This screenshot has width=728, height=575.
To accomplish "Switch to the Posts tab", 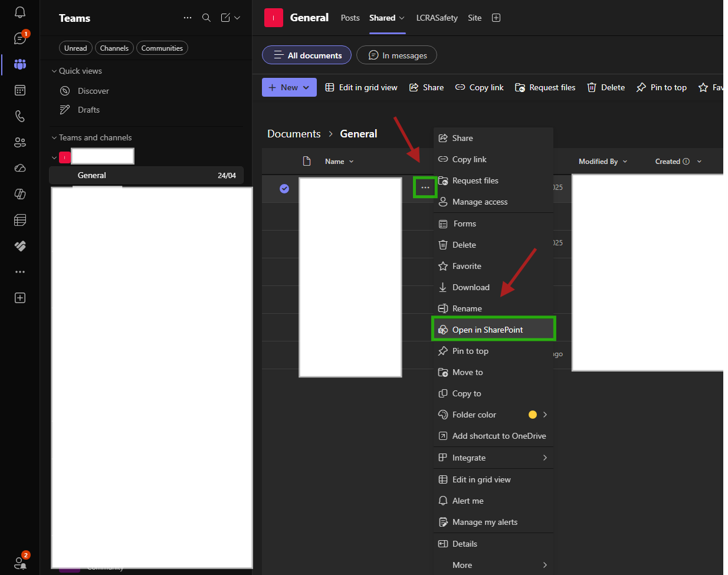I will pyautogui.click(x=350, y=18).
